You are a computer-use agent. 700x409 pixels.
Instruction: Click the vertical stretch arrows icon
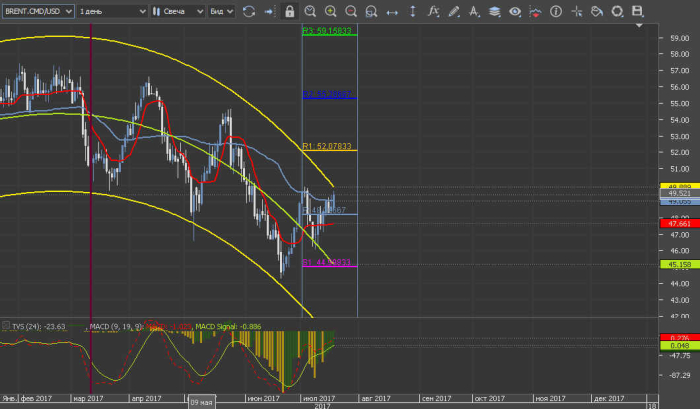[x=412, y=12]
